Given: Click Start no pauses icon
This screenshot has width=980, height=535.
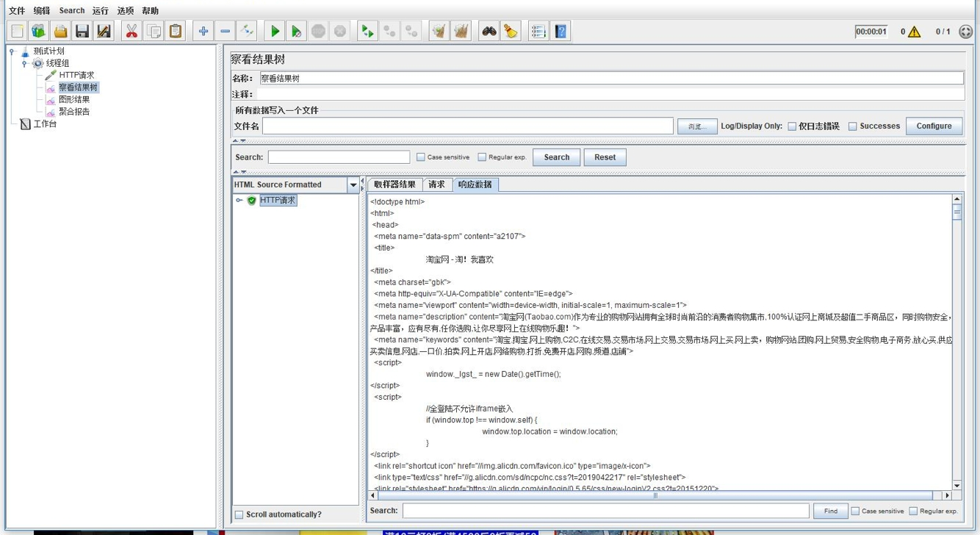Looking at the screenshot, I should 296,31.
